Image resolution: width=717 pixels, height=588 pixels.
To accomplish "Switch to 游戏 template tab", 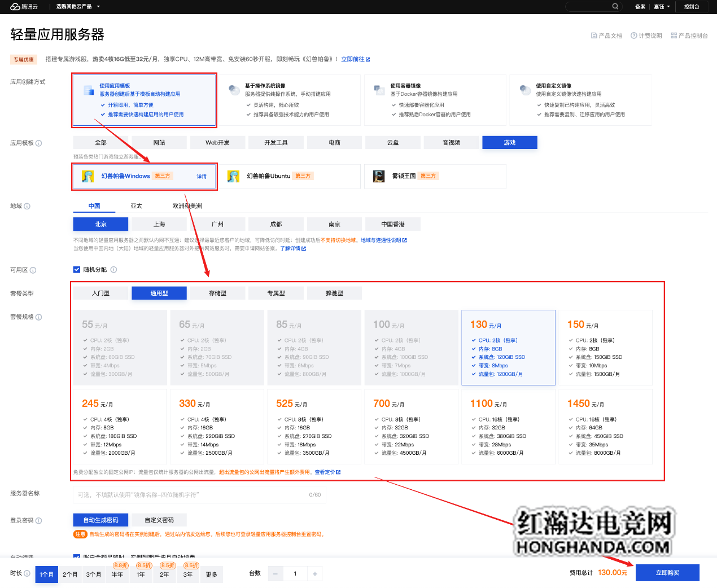I will [510, 143].
